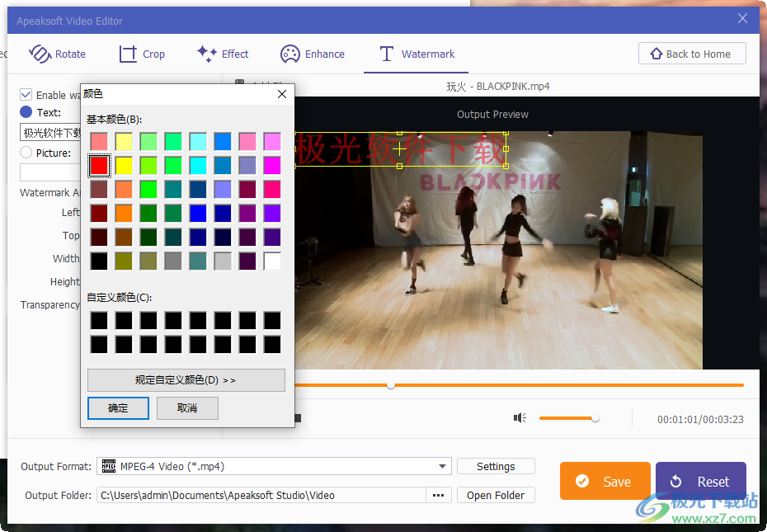
Task: Click the Enhance palette icon
Action: click(289, 54)
